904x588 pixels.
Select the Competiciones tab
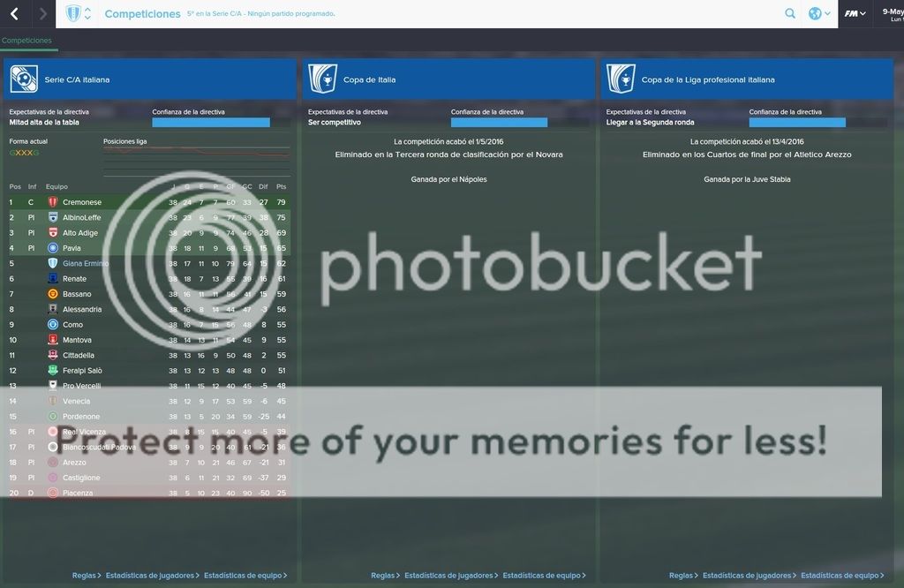(x=26, y=41)
